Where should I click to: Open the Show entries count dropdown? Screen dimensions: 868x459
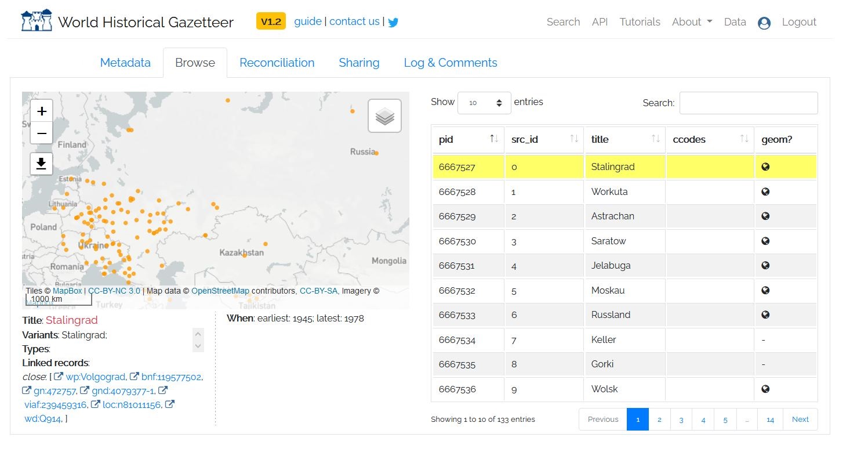point(484,103)
